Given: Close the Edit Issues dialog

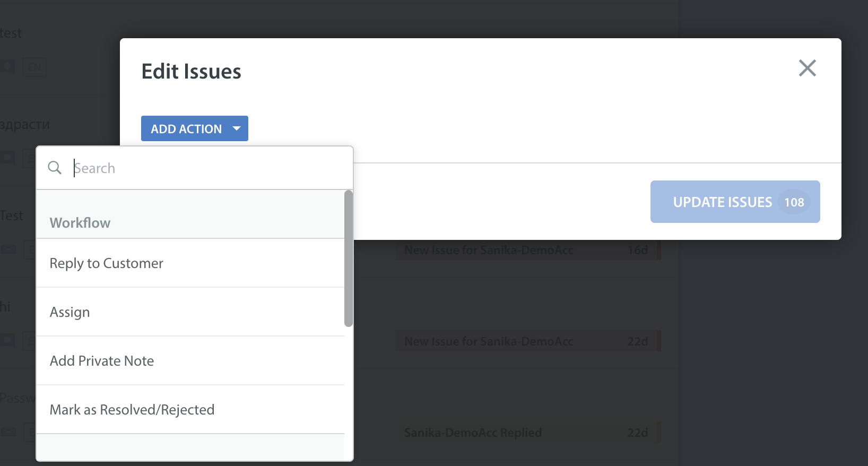Looking at the screenshot, I should (x=807, y=68).
